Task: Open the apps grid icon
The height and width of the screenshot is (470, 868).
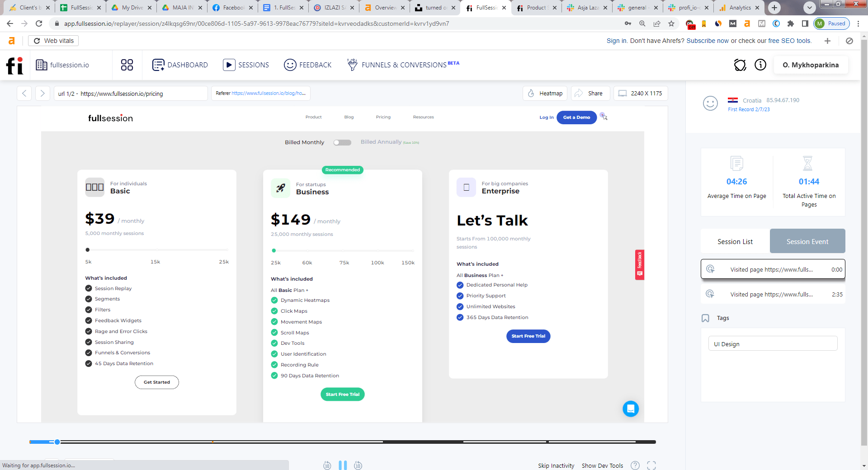Action: coord(127,65)
